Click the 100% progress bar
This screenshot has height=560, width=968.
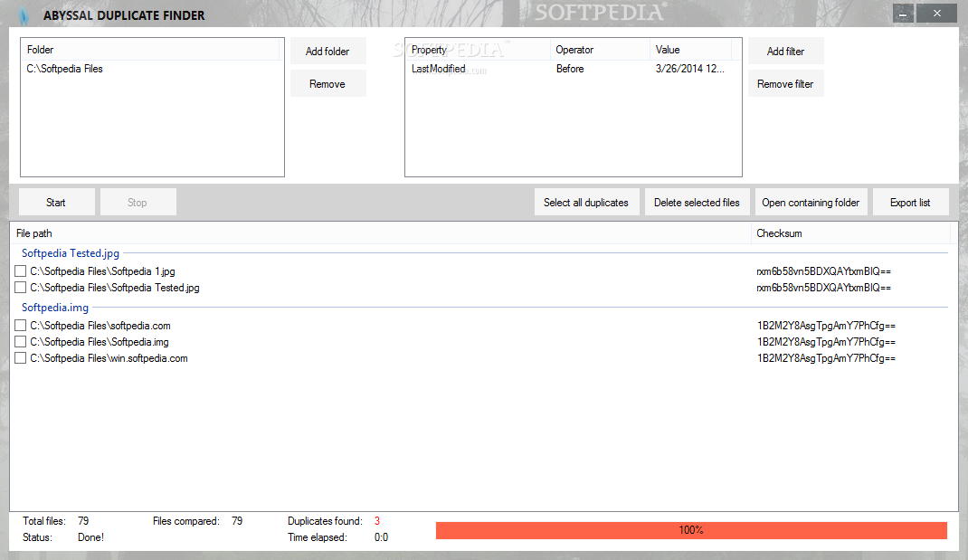point(691,530)
